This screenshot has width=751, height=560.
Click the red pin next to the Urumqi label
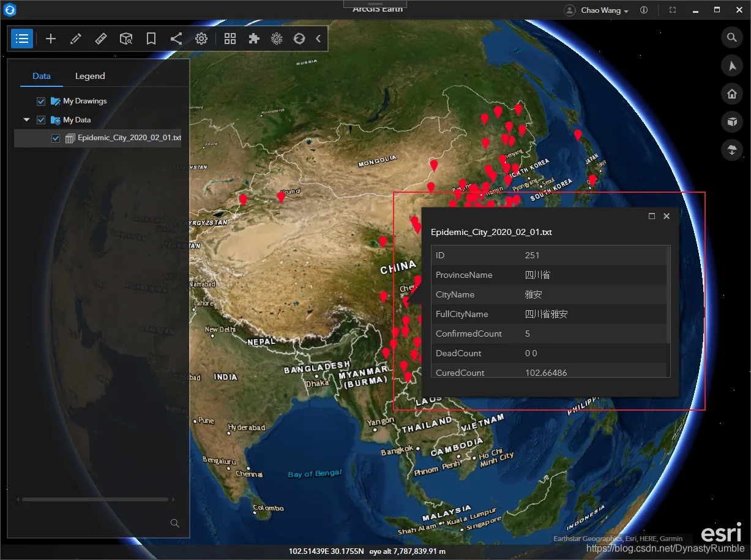point(281,197)
